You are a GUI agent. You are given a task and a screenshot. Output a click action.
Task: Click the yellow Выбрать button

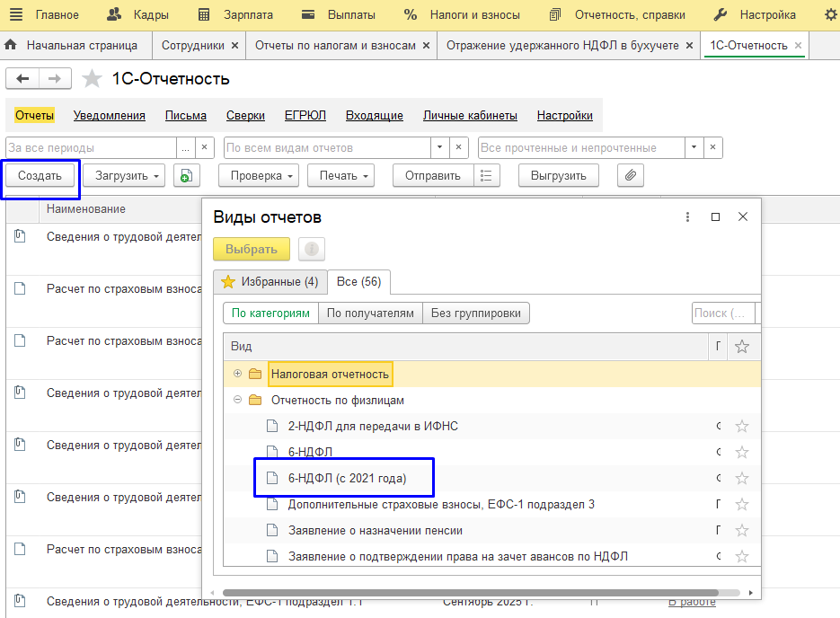[x=252, y=250]
